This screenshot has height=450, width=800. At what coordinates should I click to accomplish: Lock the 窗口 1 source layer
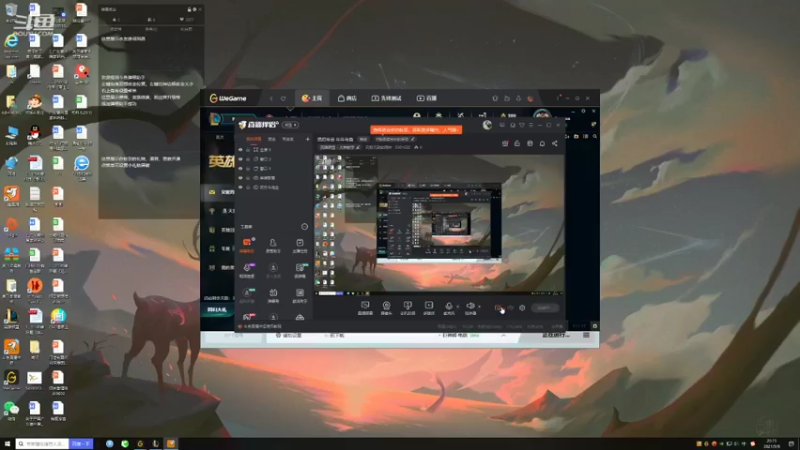[248, 168]
